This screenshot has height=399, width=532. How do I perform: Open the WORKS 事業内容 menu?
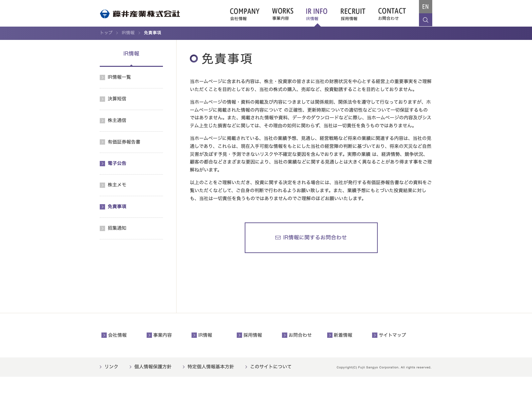(283, 14)
